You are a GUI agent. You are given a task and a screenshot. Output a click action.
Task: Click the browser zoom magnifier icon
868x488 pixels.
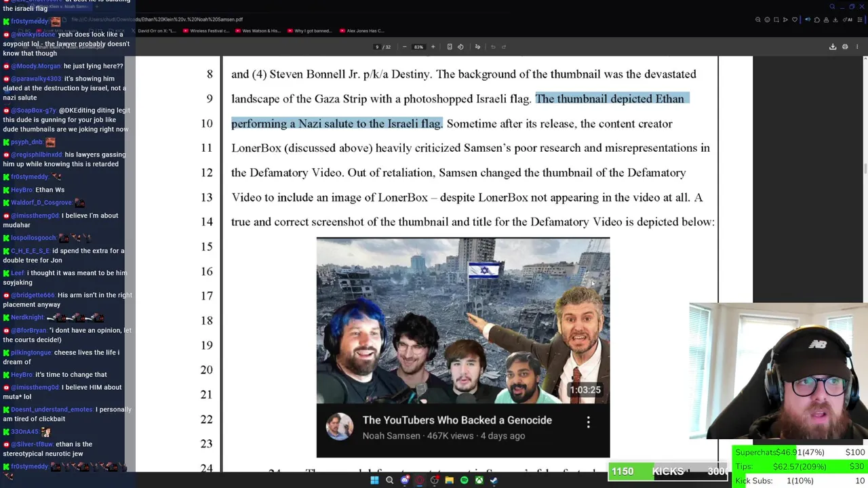(x=758, y=20)
